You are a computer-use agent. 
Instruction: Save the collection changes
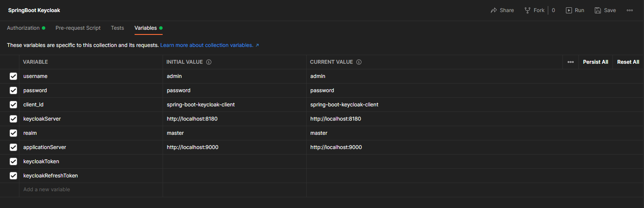tap(605, 10)
